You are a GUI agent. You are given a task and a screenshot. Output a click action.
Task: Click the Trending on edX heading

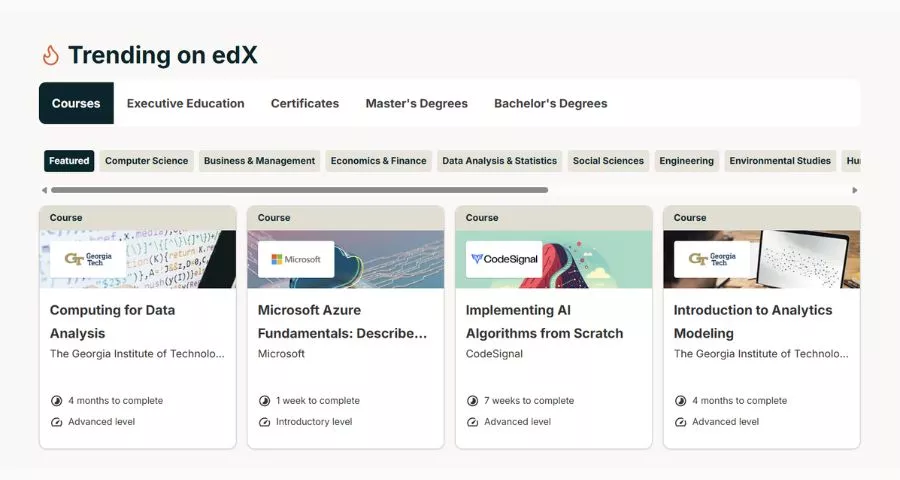pos(163,55)
